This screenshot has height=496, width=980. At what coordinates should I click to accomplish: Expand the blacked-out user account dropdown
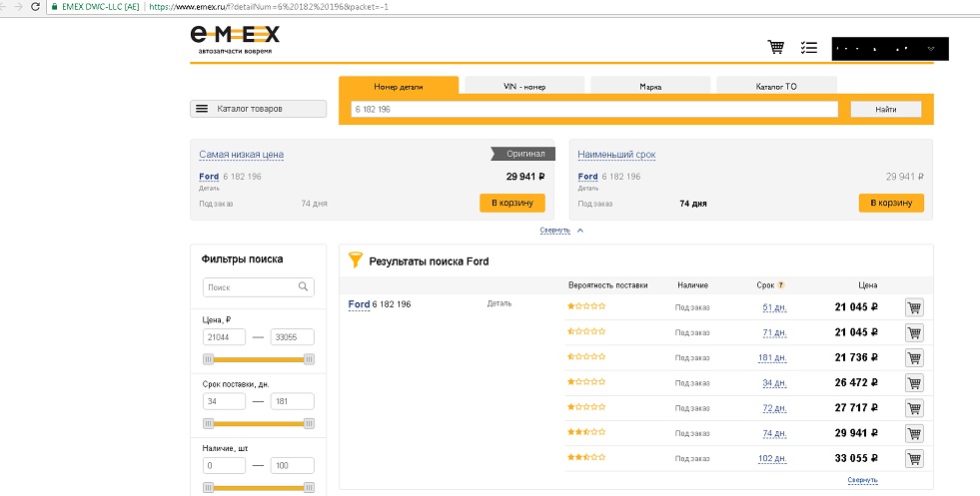(x=931, y=48)
